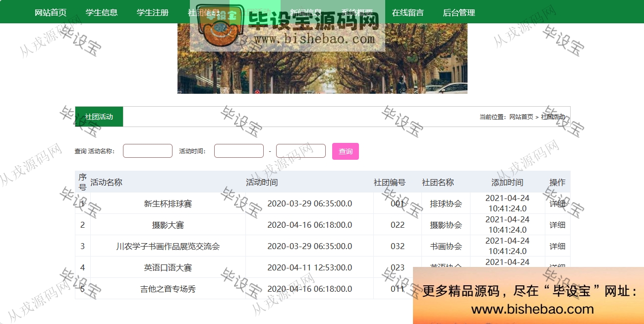
Task: Follow the 网站首页 breadcrumb link
Action: click(521, 117)
